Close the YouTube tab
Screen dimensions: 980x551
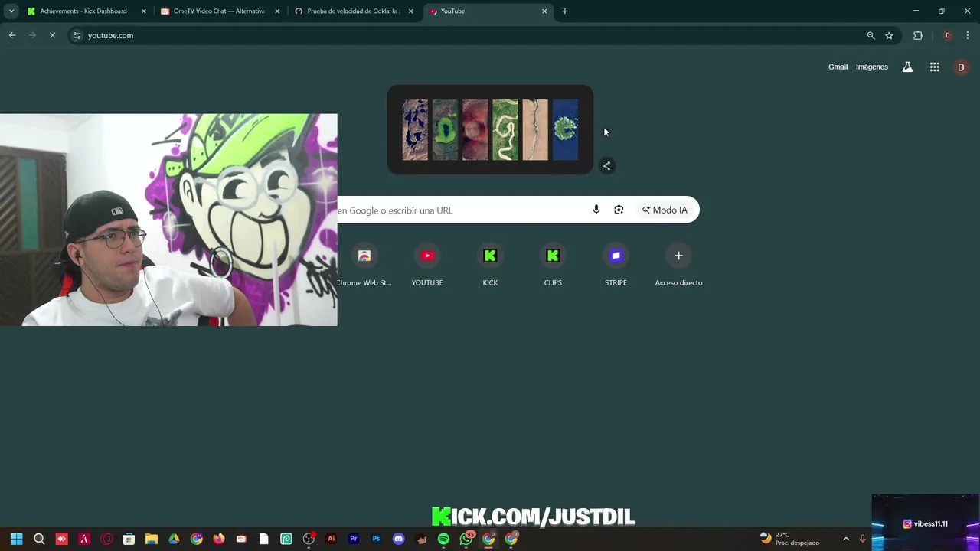point(544,11)
